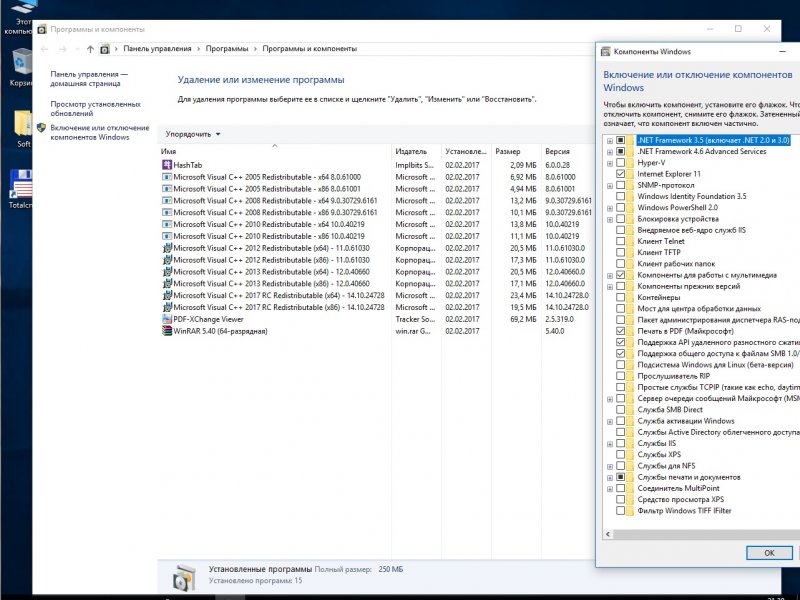Open the Total Commander desktop shortcut
This screenshot has height=600, width=800.
(20, 185)
